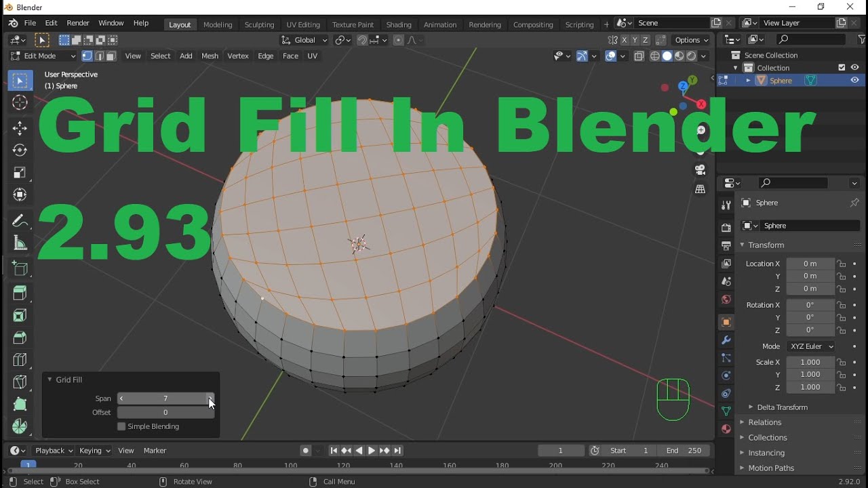This screenshot has width=868, height=488.
Task: Activate the Annotate tool
Action: pyautogui.click(x=20, y=221)
